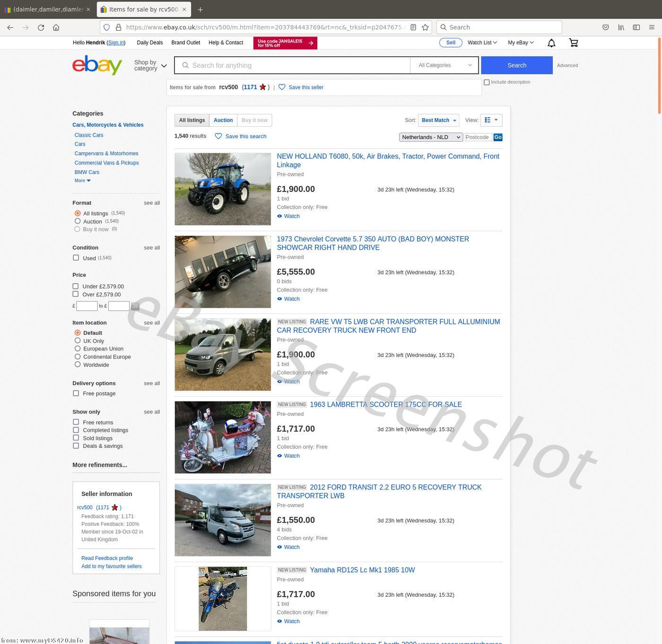Click the Postcode input field
This screenshot has height=644, width=662.
coord(478,137)
